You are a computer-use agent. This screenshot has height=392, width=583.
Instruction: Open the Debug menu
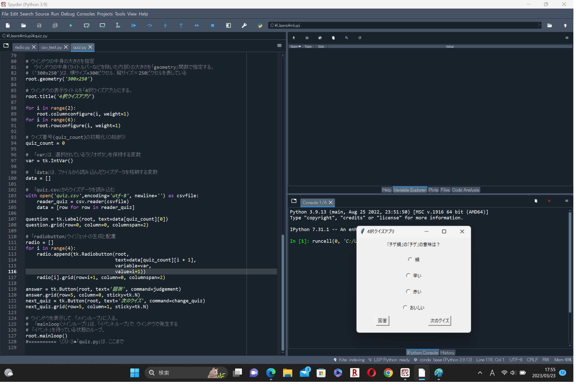tap(67, 14)
